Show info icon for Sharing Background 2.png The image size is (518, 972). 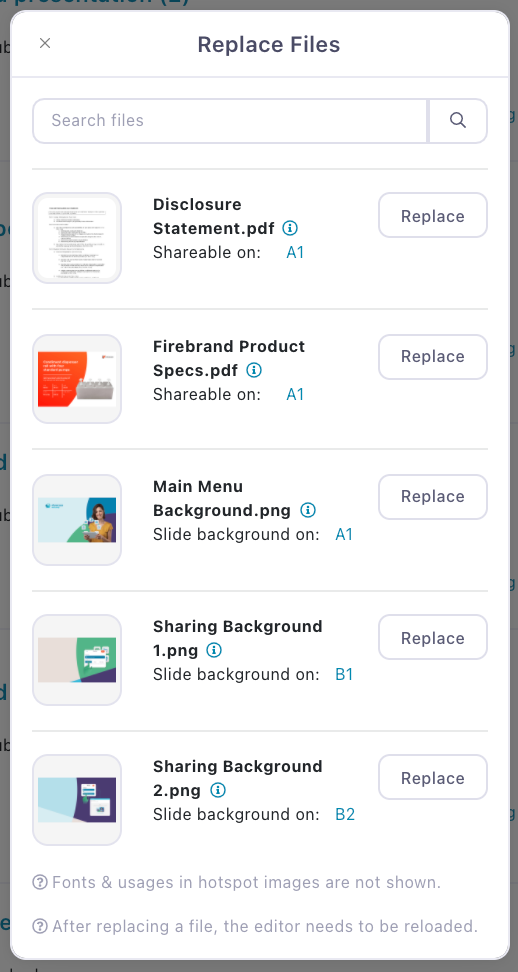coord(217,790)
